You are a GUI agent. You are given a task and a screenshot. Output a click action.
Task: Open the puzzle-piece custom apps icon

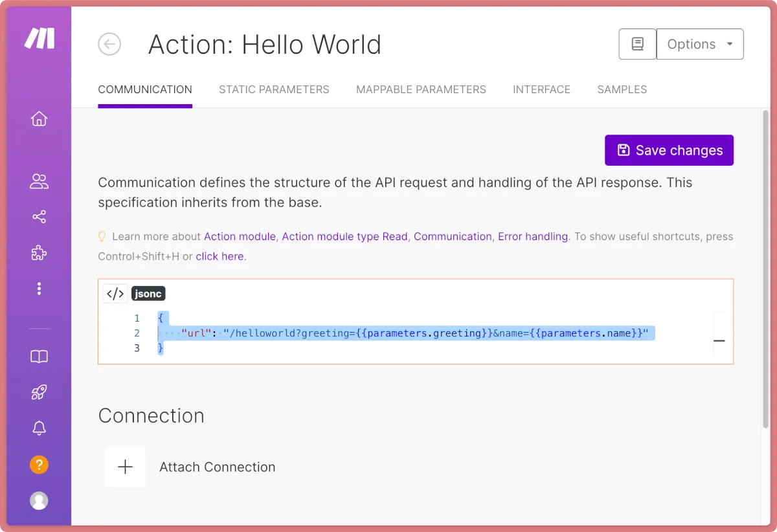point(39,253)
